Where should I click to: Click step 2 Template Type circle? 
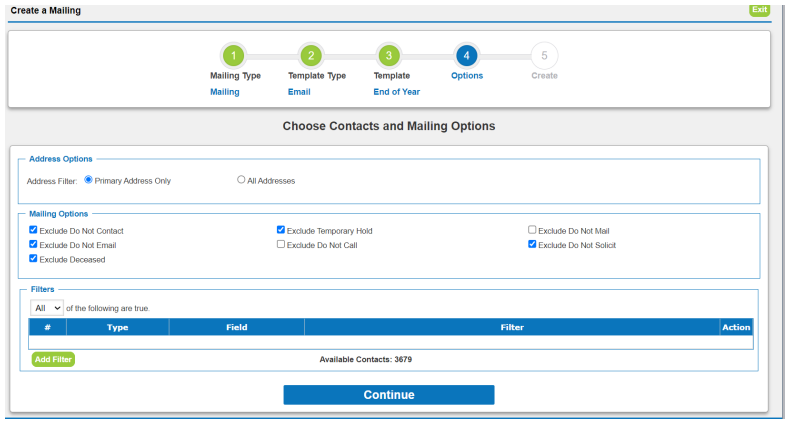point(311,55)
